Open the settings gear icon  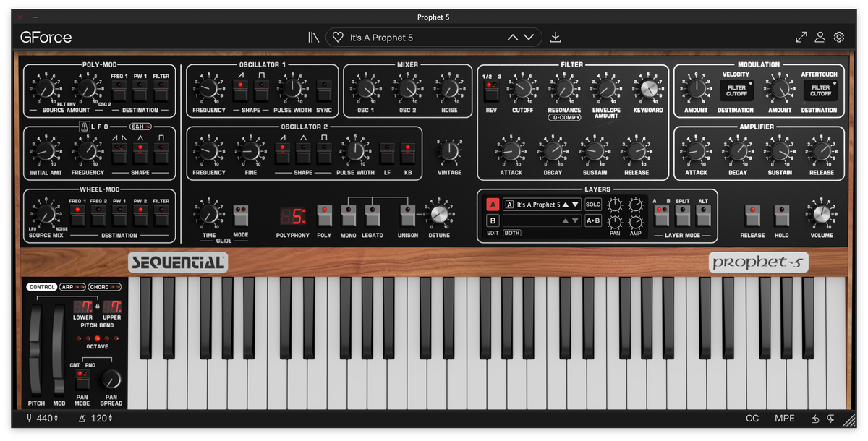[839, 38]
